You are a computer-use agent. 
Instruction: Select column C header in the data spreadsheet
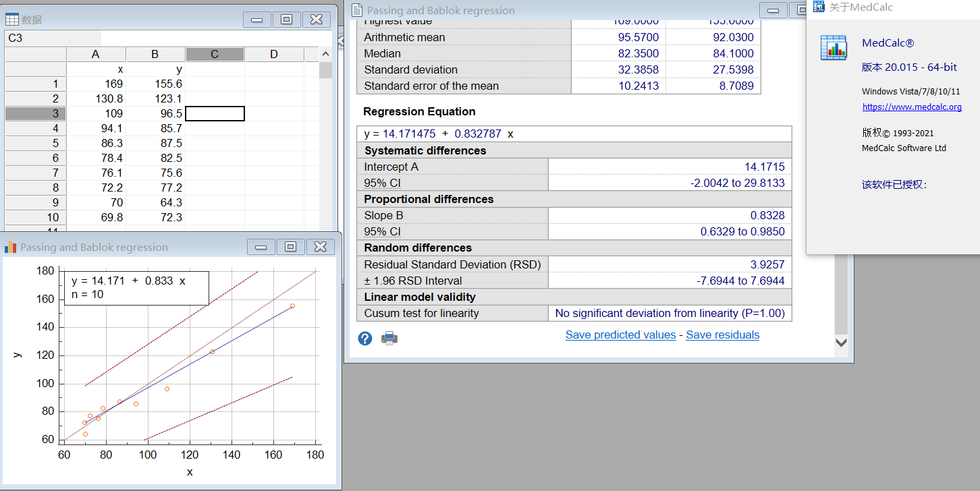[215, 54]
